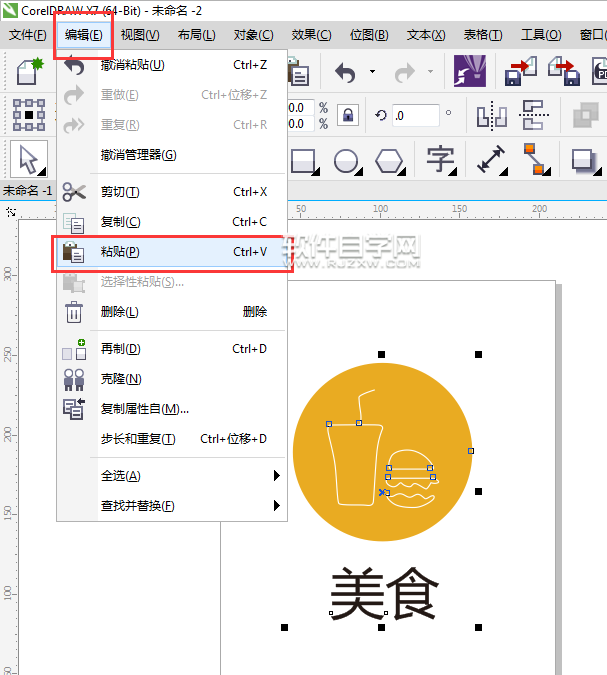Open the Undo history dropdown arrow
This screenshot has width=607, height=675.
click(372, 71)
